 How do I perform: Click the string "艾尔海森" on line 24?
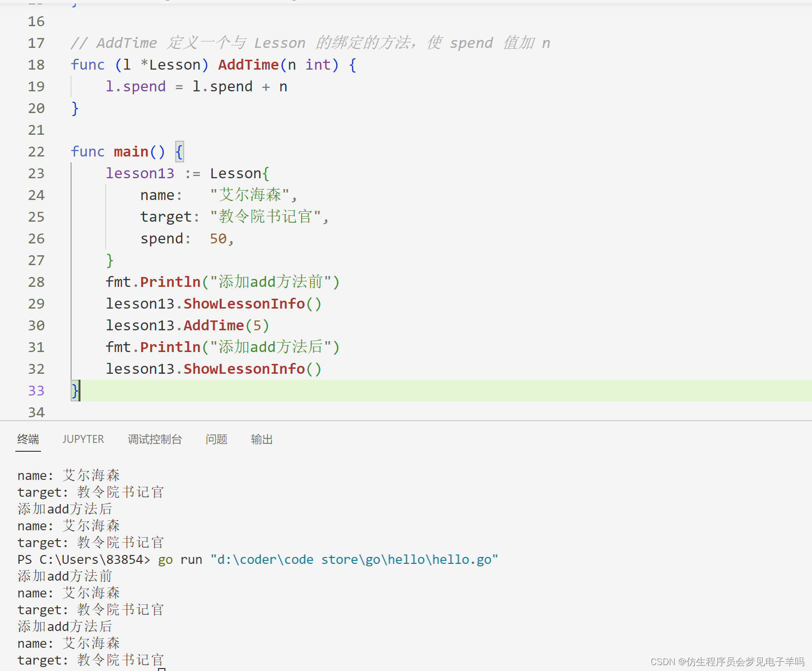(250, 195)
